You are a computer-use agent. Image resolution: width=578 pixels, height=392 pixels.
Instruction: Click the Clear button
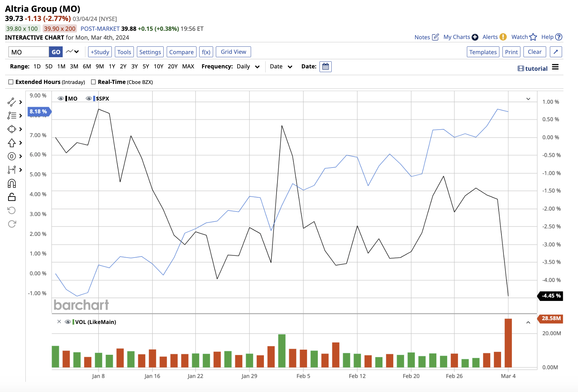(x=535, y=52)
